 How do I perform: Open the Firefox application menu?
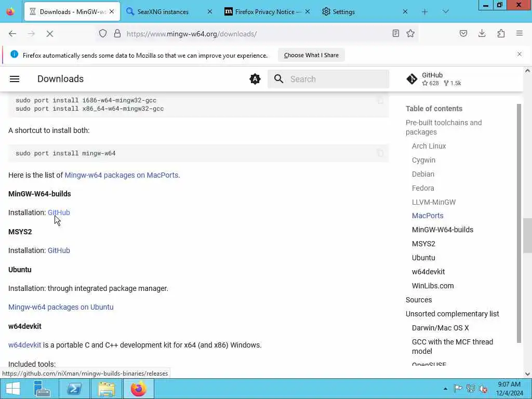[x=520, y=33]
